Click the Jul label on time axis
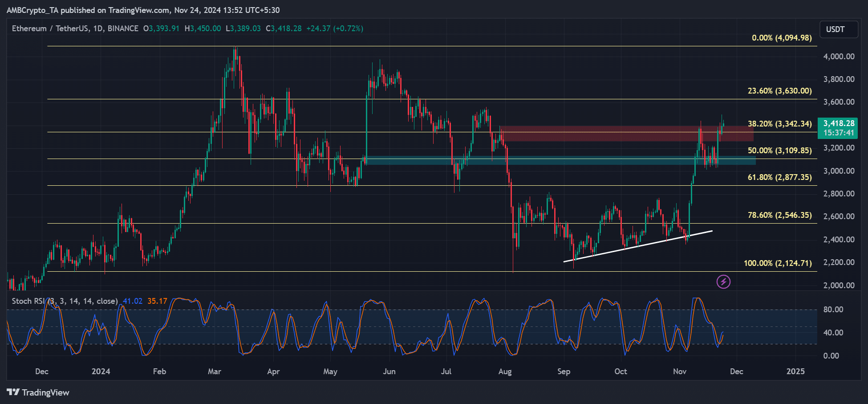Image resolution: width=868 pixels, height=404 pixels. click(x=446, y=371)
